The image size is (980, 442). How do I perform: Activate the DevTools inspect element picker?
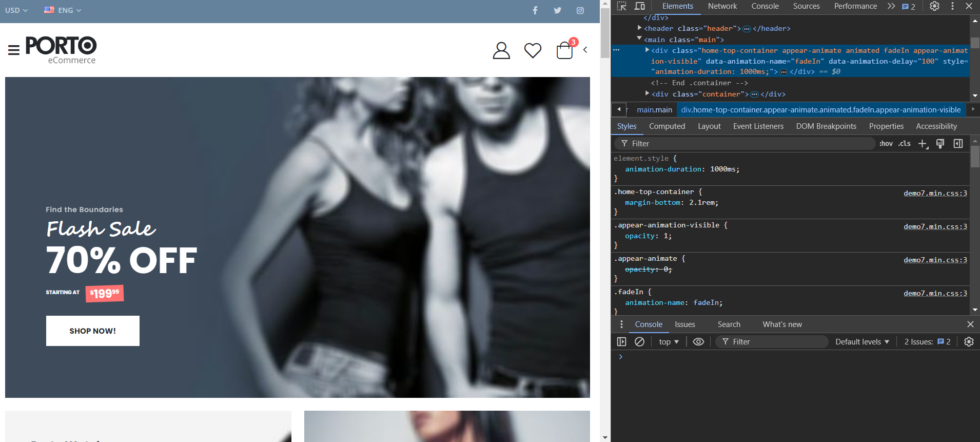click(x=622, y=6)
